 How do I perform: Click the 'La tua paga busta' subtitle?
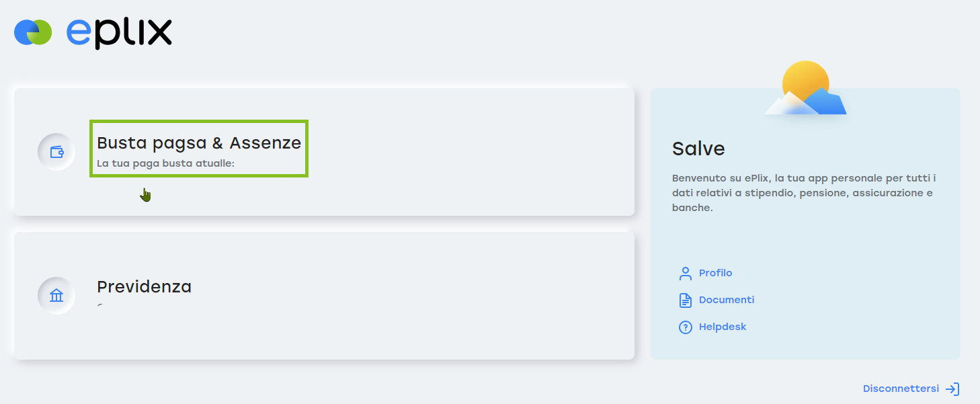(165, 163)
